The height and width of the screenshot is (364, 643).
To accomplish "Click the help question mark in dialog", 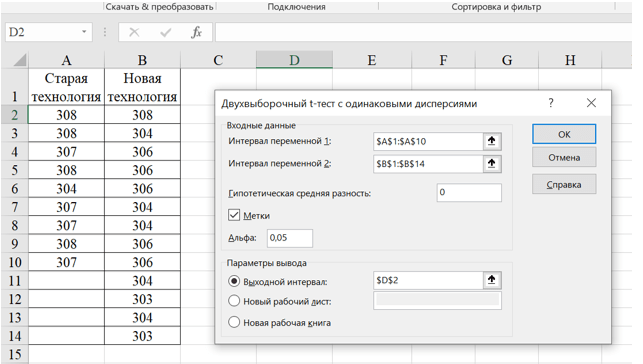I will (x=551, y=103).
